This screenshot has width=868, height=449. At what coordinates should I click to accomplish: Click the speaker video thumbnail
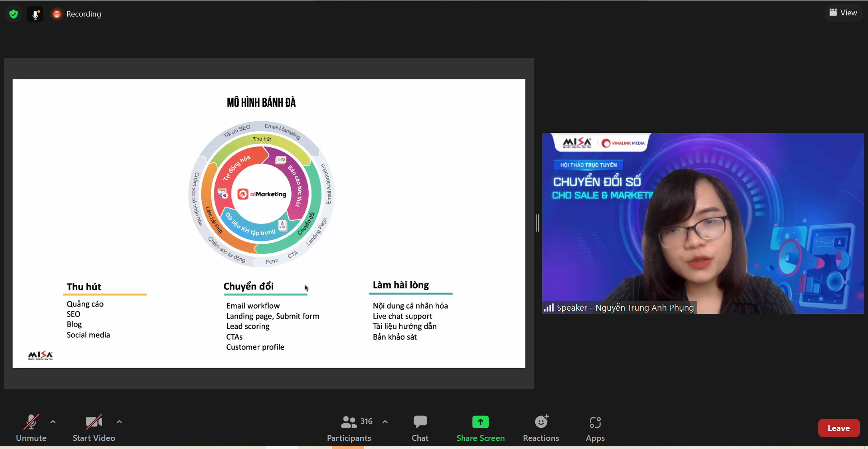[x=703, y=223]
